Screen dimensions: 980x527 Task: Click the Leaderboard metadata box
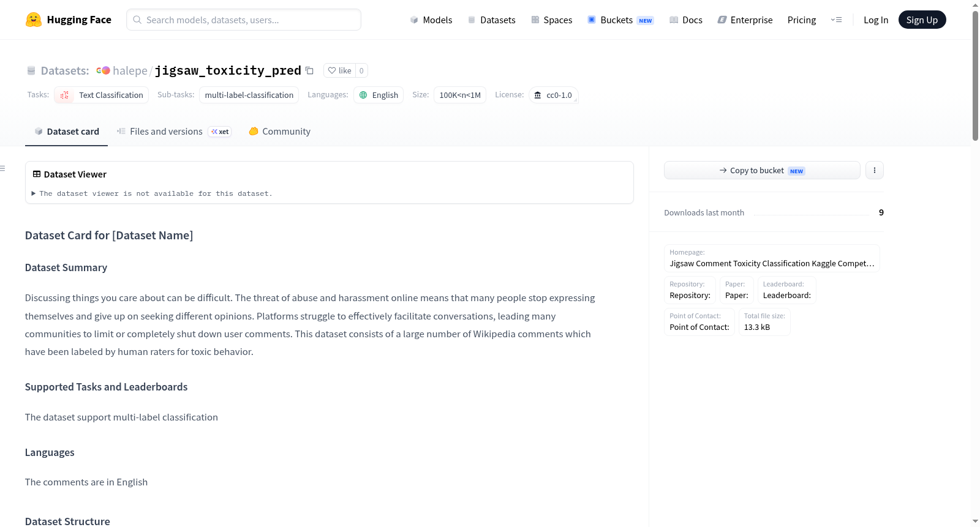click(786, 290)
